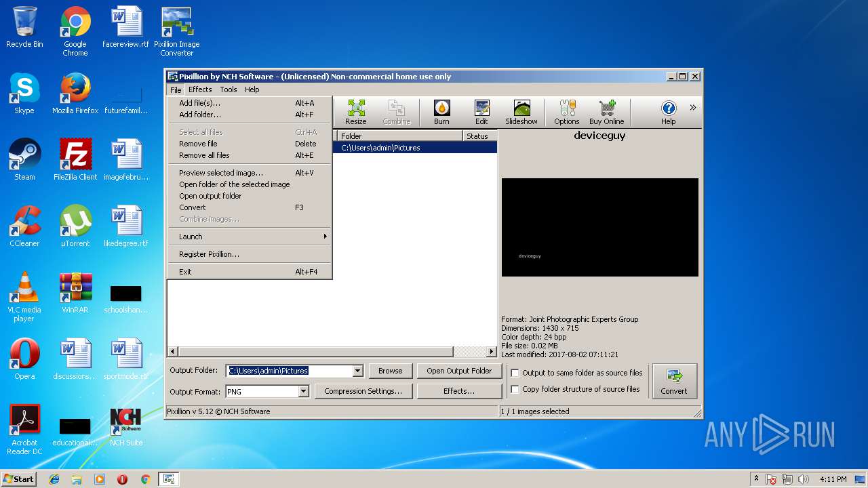Open Recycle Bin desktop icon
The height and width of the screenshot is (488, 868).
(x=24, y=28)
